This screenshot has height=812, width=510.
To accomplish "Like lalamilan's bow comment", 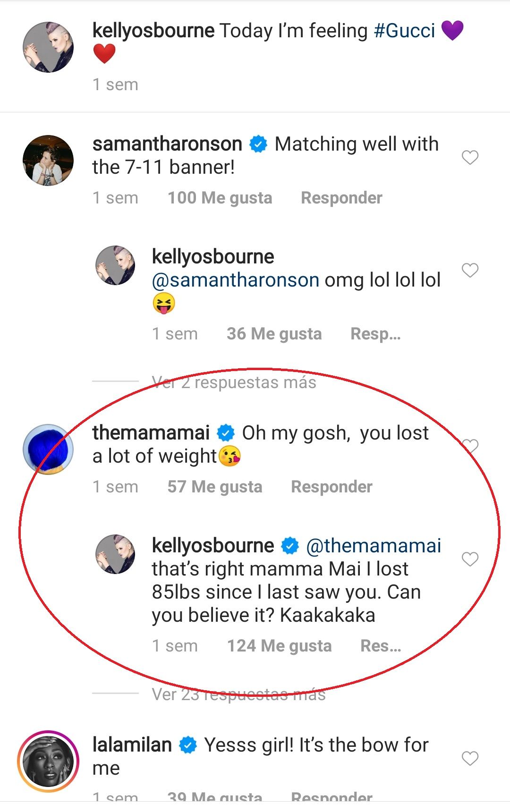I will [470, 759].
